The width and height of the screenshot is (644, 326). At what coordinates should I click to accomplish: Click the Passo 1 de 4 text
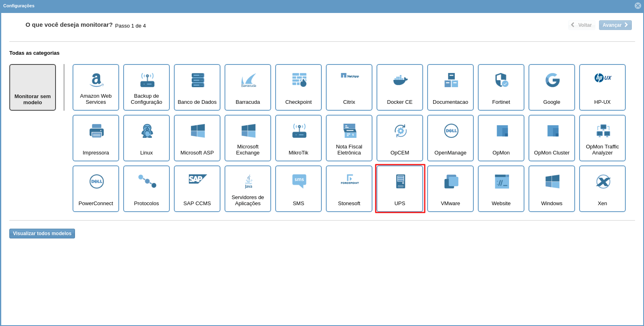click(131, 26)
